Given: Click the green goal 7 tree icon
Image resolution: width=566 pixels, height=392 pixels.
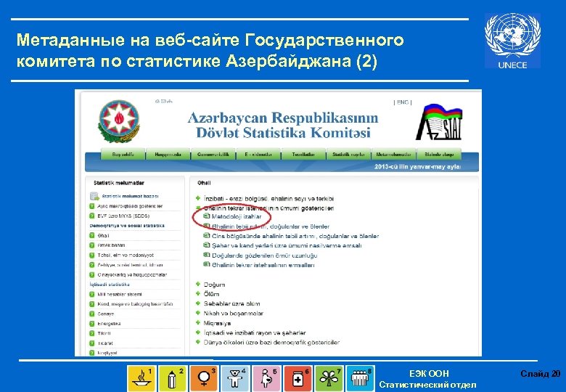Looking at the screenshot, I should point(329,378).
